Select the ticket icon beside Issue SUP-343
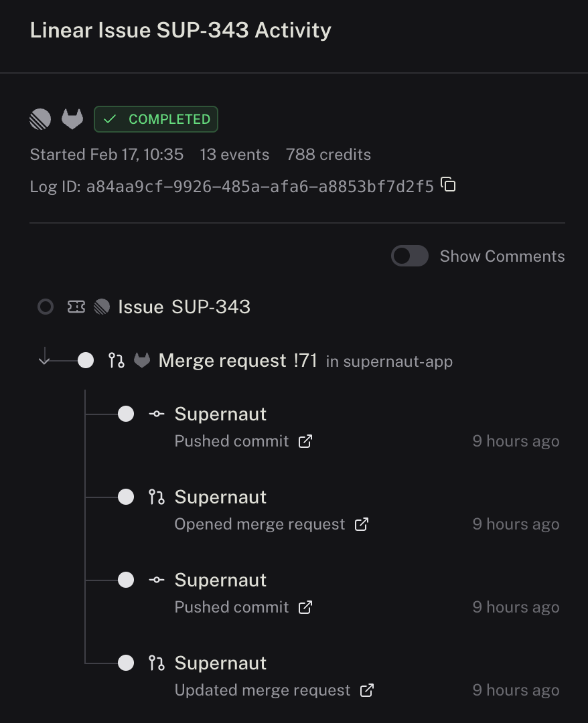588x723 pixels. 76,306
